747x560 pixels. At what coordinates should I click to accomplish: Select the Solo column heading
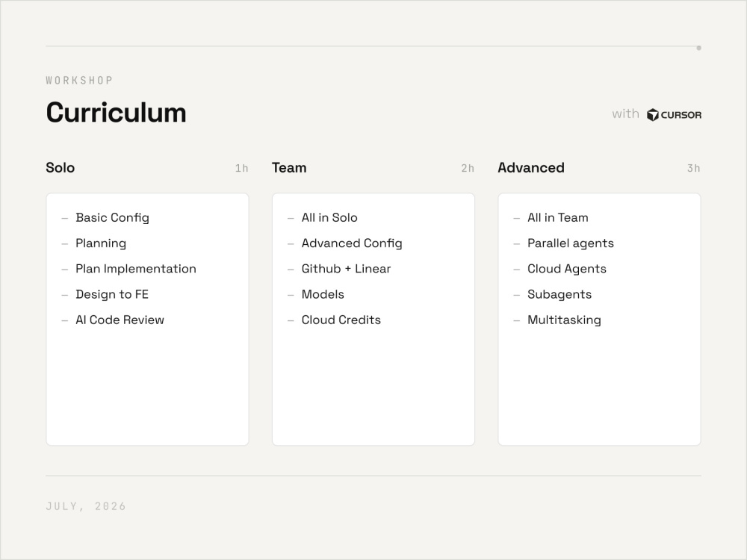pyautogui.click(x=60, y=167)
